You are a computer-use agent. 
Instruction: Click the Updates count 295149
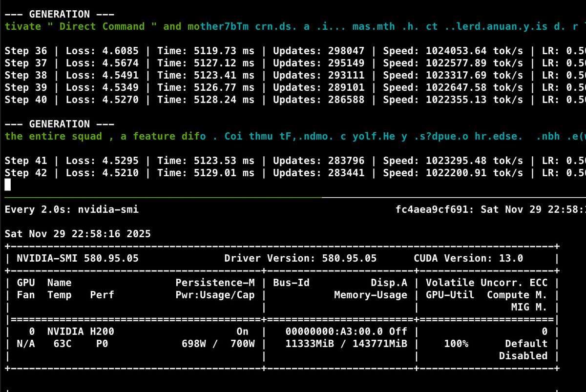pos(346,63)
